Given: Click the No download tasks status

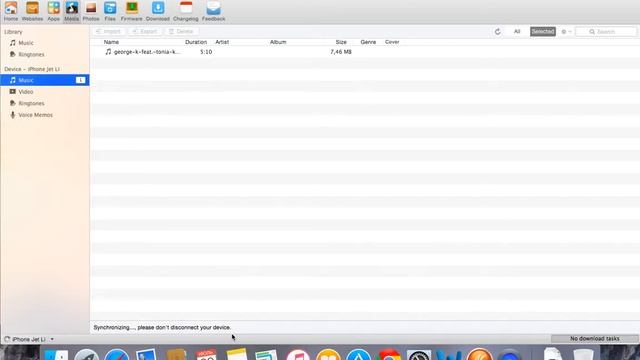Looking at the screenshot, I should pos(595,339).
